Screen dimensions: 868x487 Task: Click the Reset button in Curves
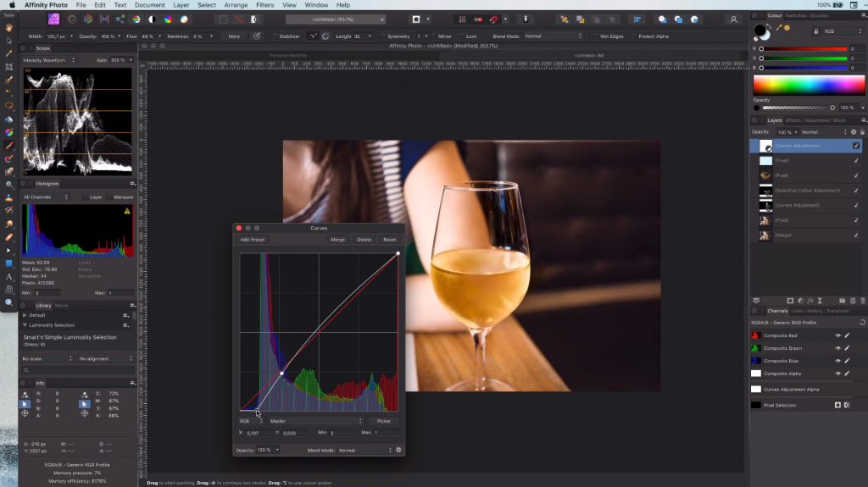coord(390,240)
